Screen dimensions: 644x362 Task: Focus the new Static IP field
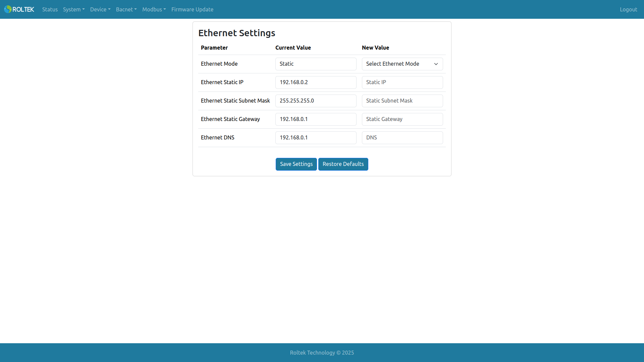pyautogui.click(x=402, y=82)
